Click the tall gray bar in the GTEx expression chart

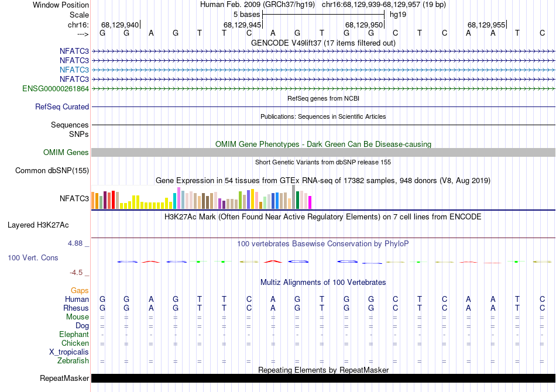point(294,197)
